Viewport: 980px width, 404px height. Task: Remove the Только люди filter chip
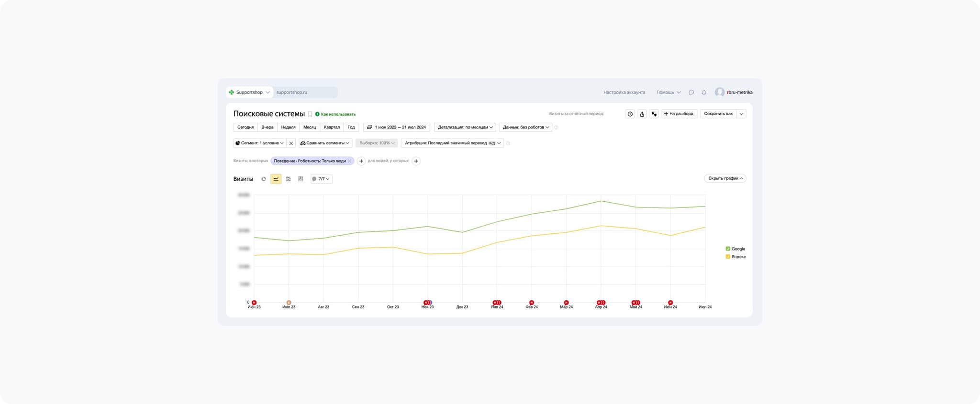click(x=350, y=161)
